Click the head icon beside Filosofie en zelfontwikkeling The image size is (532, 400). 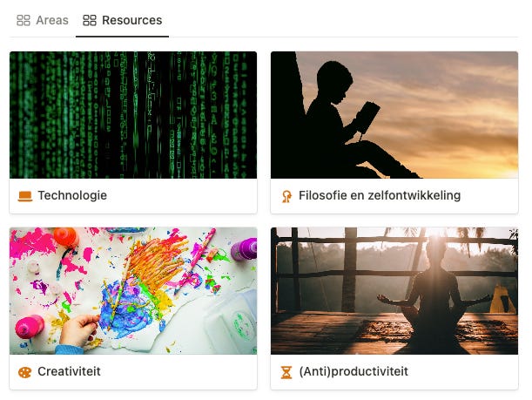[x=286, y=196]
